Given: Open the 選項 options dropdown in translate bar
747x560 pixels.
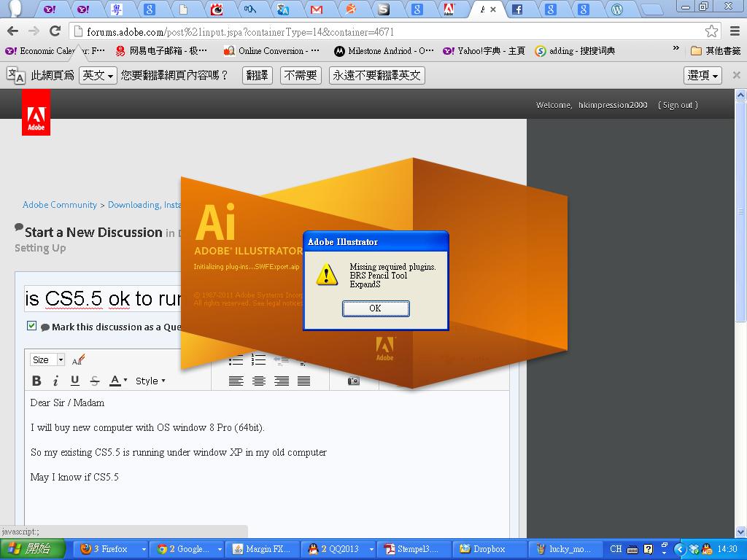Looking at the screenshot, I should (701, 74).
